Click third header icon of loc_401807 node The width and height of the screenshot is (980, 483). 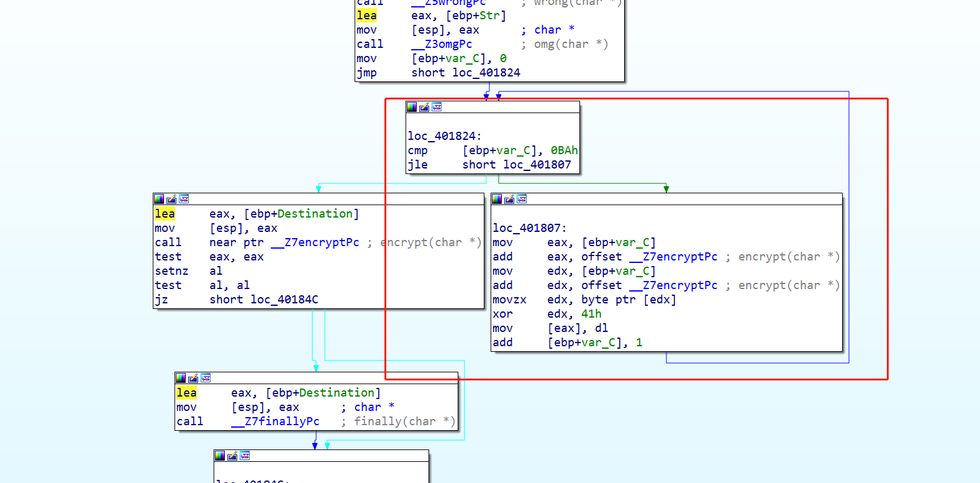tap(522, 199)
